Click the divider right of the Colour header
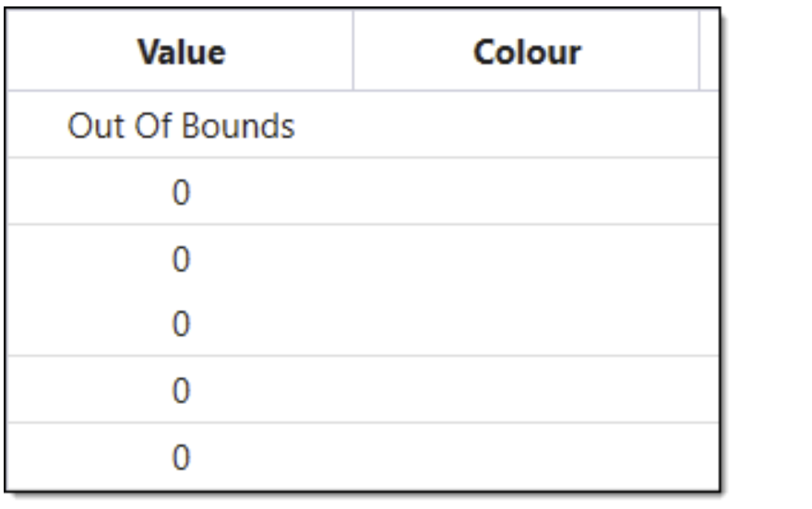The width and height of the screenshot is (812, 509). point(699,53)
